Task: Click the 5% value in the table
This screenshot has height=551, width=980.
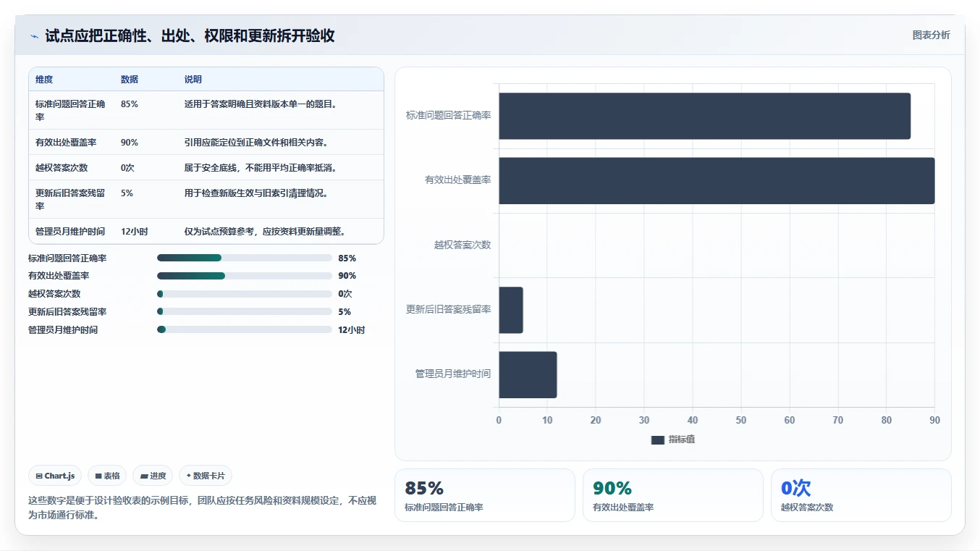Action: pyautogui.click(x=127, y=193)
